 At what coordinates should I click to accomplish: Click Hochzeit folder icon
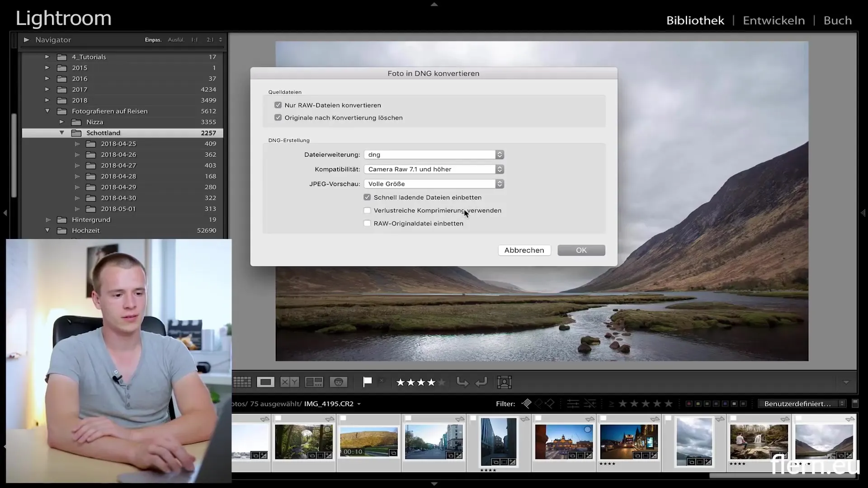click(x=62, y=230)
